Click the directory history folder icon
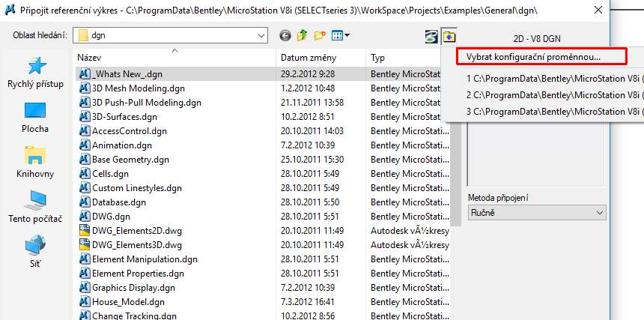 tap(449, 36)
